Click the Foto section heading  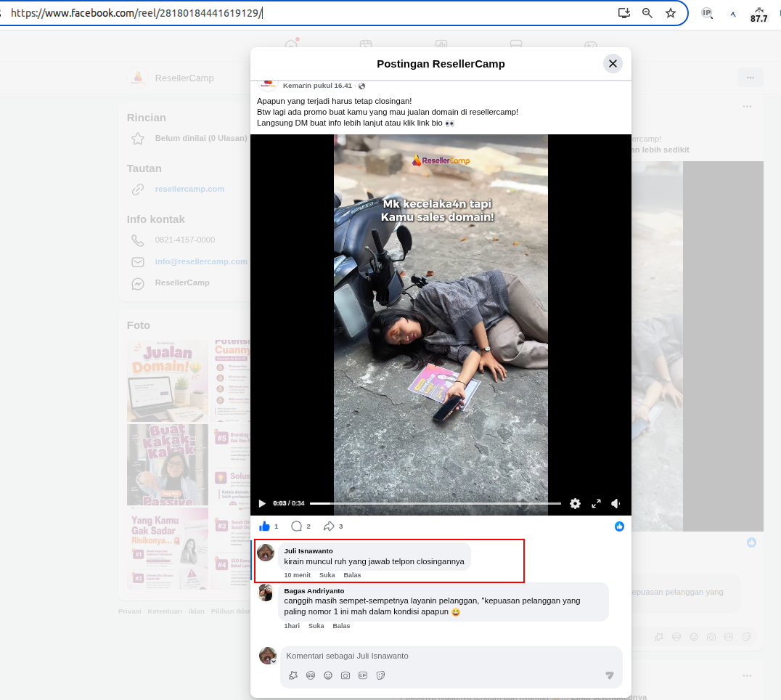click(139, 325)
